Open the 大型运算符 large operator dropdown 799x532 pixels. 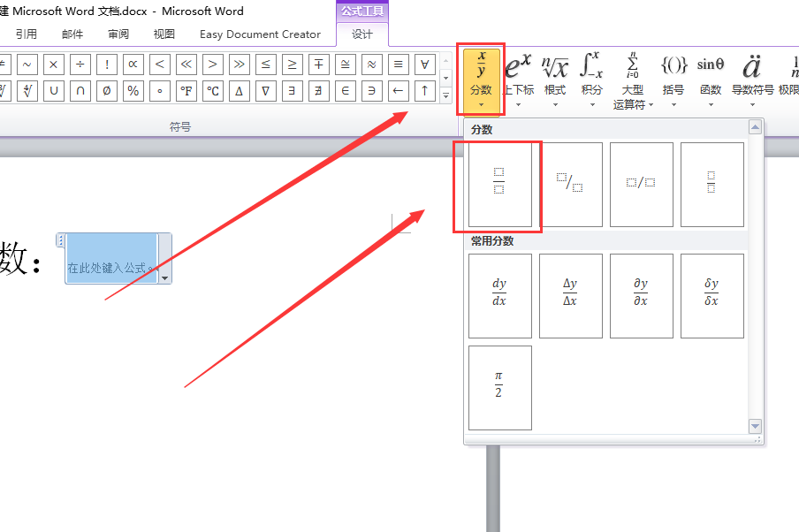(x=632, y=80)
